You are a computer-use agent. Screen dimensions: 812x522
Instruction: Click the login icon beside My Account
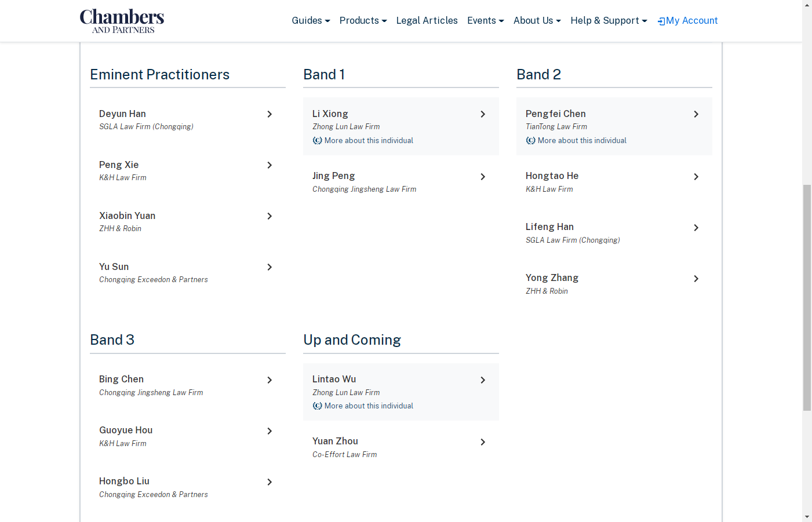pos(661,21)
